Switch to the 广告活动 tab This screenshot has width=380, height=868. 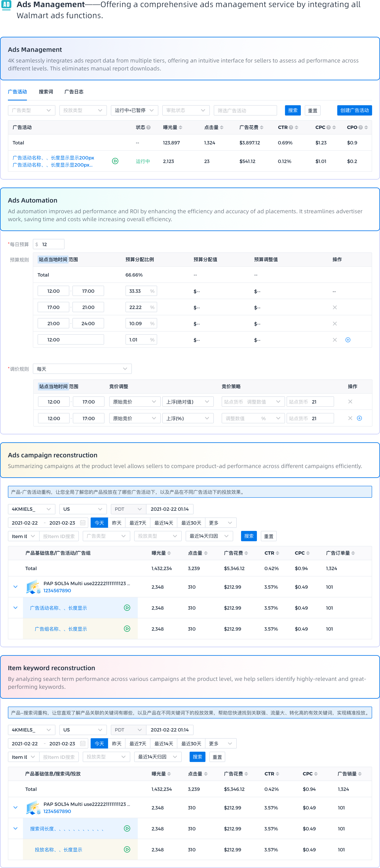pyautogui.click(x=18, y=92)
